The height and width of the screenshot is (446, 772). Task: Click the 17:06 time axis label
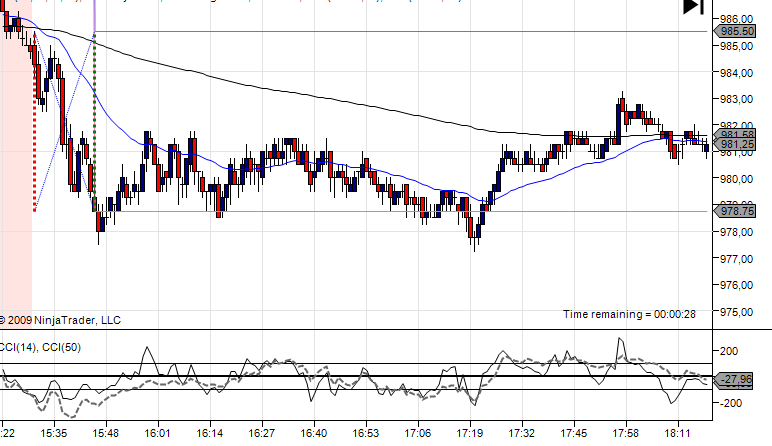tap(418, 434)
